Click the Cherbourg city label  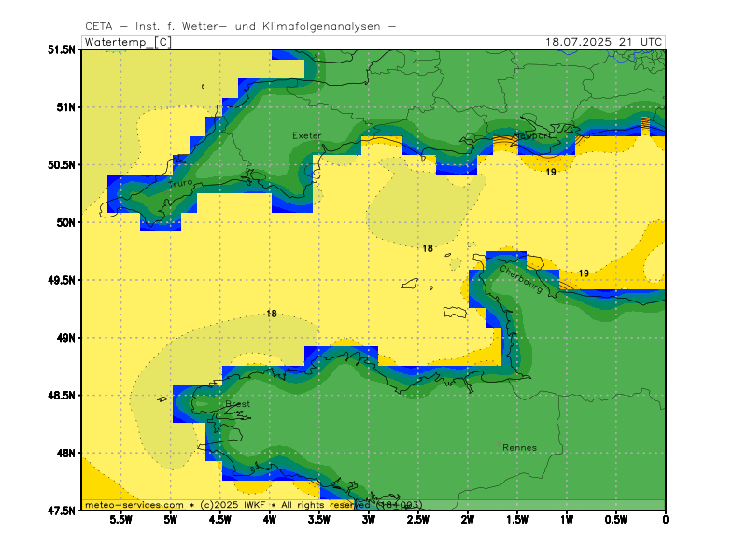coord(521,279)
